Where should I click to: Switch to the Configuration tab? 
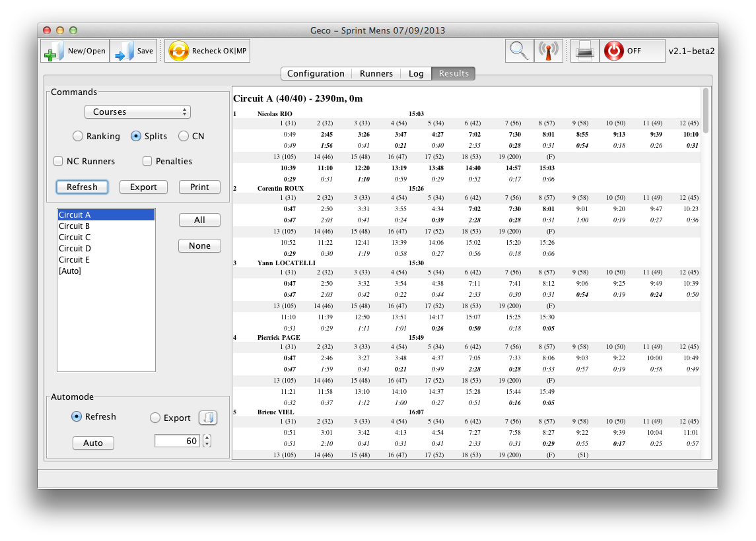tap(316, 74)
